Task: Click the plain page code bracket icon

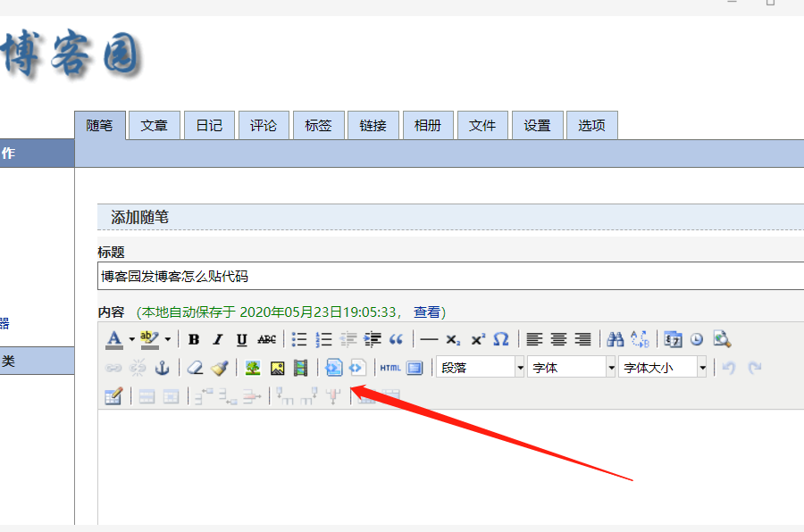Action: (357, 368)
